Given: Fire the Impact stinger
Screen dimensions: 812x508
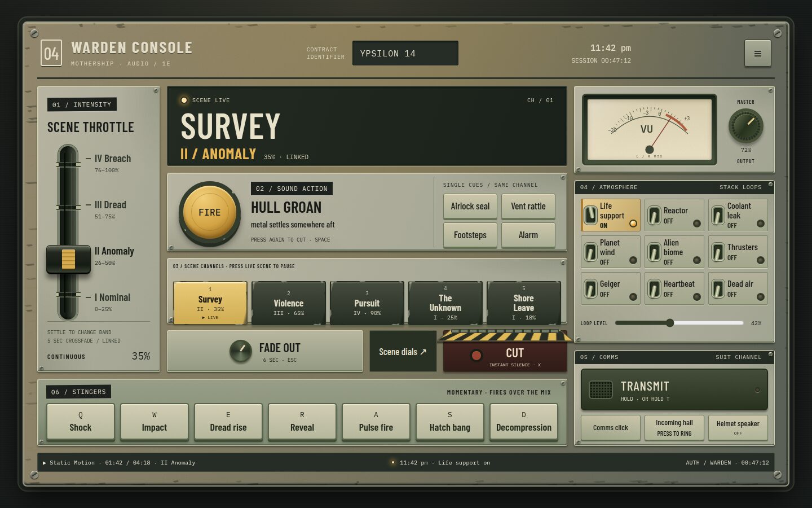Looking at the screenshot, I should 155,422.
